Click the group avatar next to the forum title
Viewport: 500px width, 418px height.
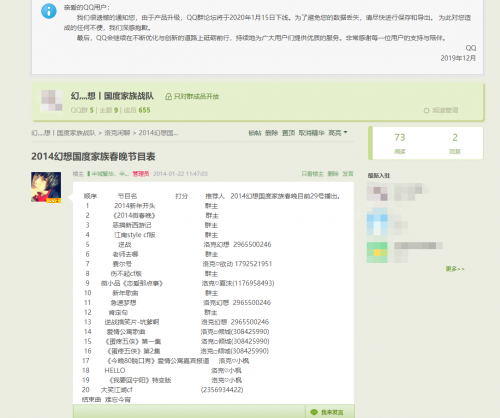coord(52,100)
